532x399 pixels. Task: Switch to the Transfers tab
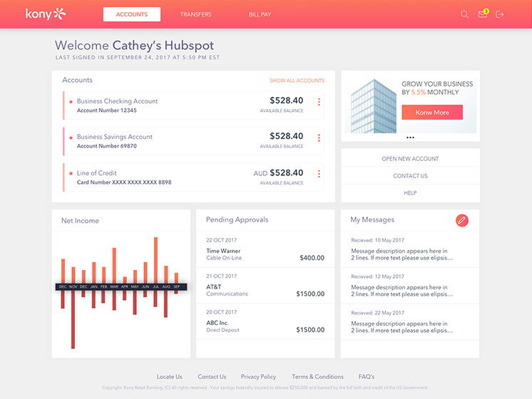point(195,14)
